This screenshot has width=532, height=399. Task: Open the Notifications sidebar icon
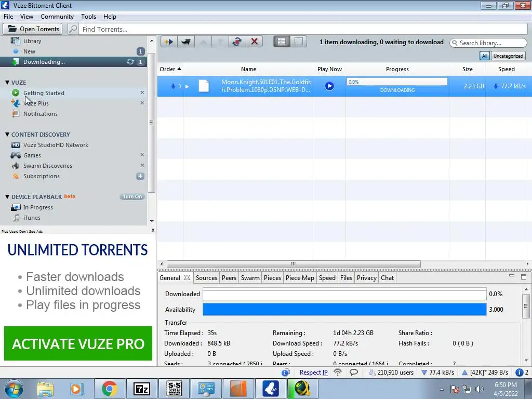tap(16, 114)
